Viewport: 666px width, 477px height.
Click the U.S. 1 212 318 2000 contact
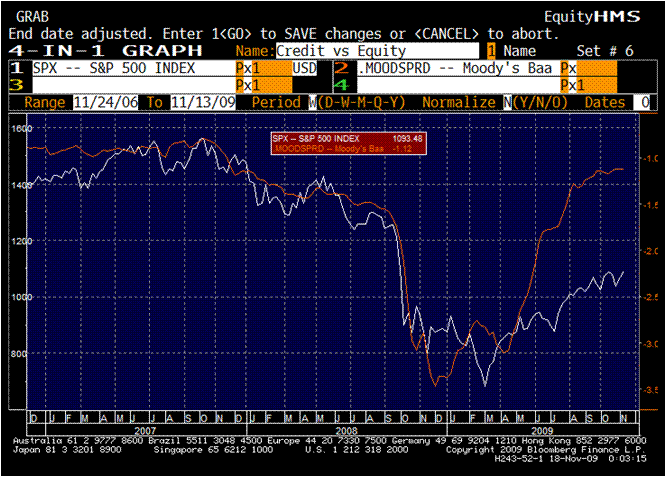click(356, 450)
